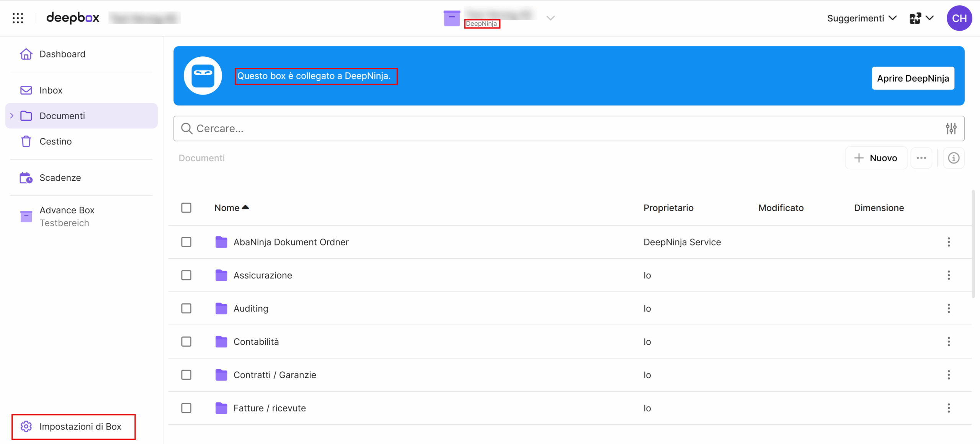Image resolution: width=980 pixels, height=444 pixels.
Task: Check the AbaNinja Dokument Ordner checkbox
Action: click(x=186, y=242)
